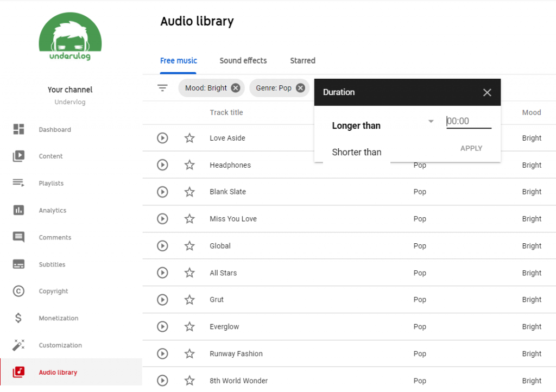Open the Monetization page
This screenshot has width=556, height=392.
click(57, 318)
